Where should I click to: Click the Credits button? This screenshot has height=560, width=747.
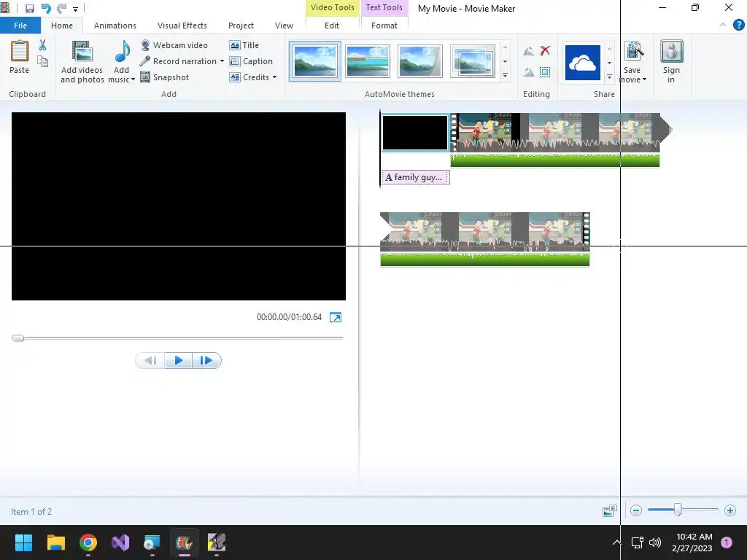coord(249,77)
